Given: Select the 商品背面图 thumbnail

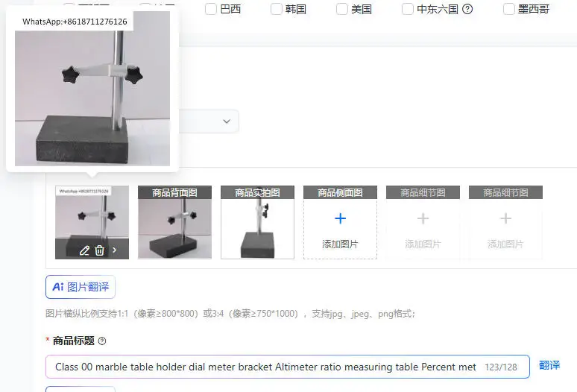Looking at the screenshot, I should pyautogui.click(x=174, y=222).
